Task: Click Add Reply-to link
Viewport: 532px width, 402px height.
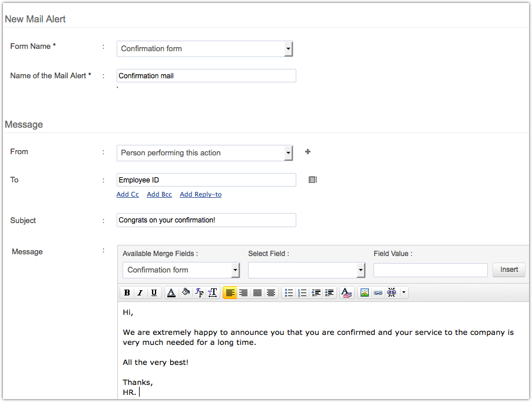Action: [x=200, y=194]
